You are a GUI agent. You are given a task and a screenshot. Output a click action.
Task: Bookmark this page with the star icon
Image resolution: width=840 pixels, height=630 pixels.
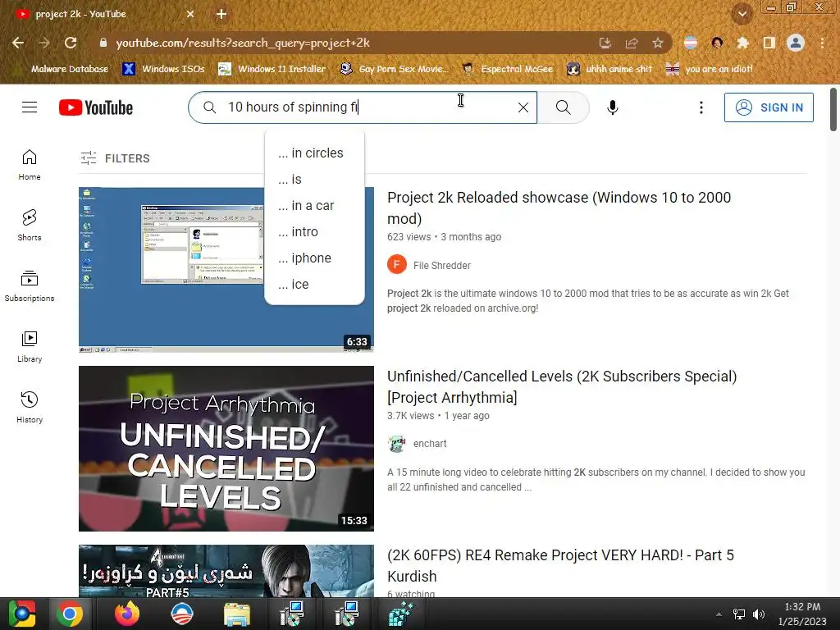pyautogui.click(x=657, y=43)
